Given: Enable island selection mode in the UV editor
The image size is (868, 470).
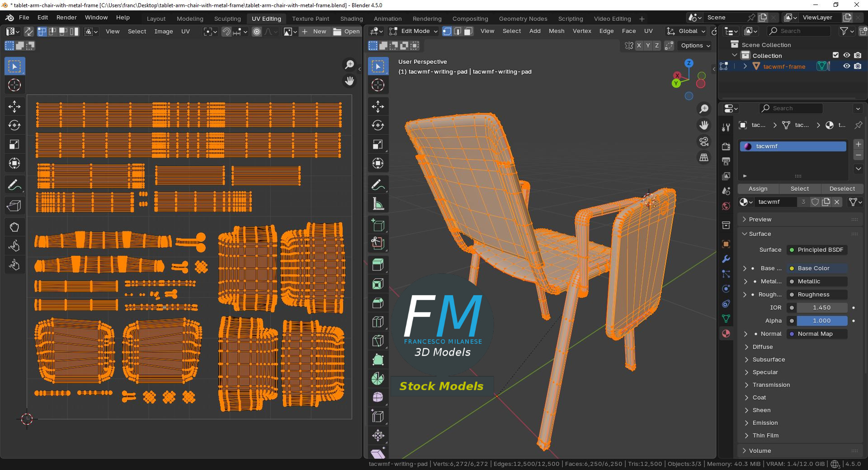Looking at the screenshot, I should 74,32.
